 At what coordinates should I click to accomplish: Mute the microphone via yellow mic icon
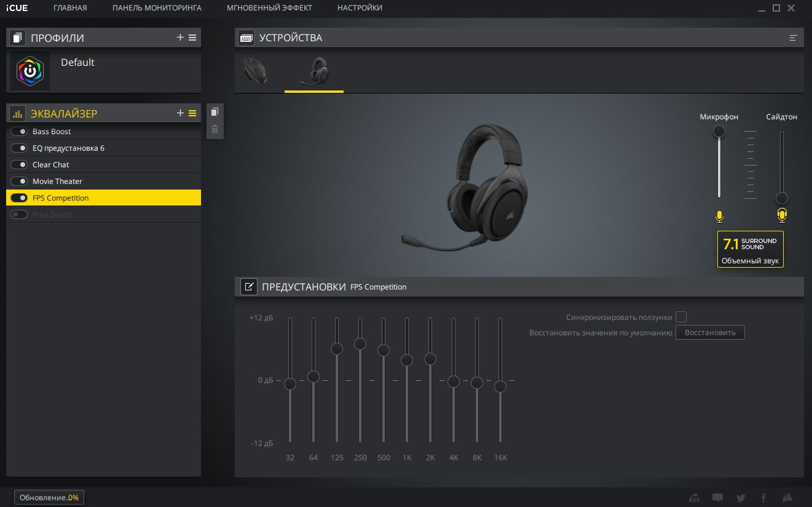pyautogui.click(x=719, y=216)
